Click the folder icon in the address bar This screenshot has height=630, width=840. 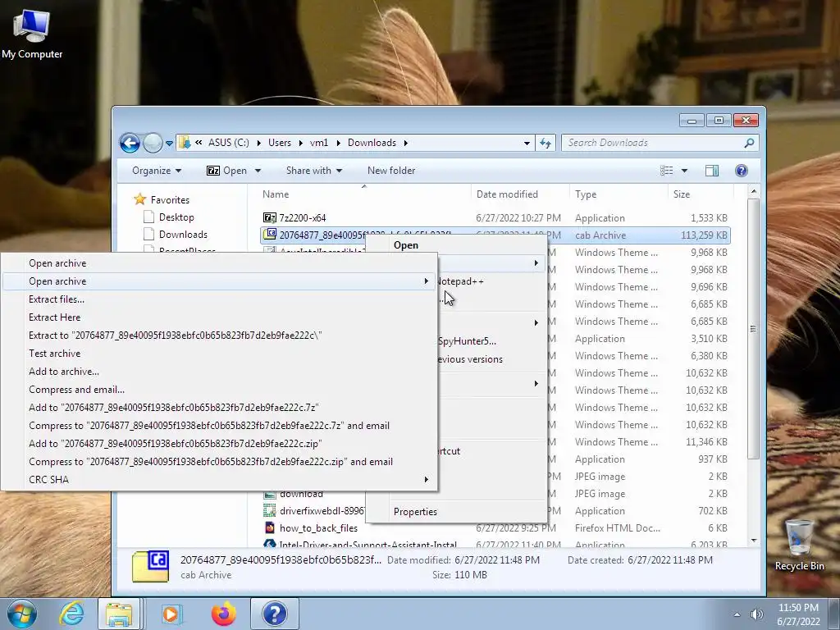(x=185, y=143)
